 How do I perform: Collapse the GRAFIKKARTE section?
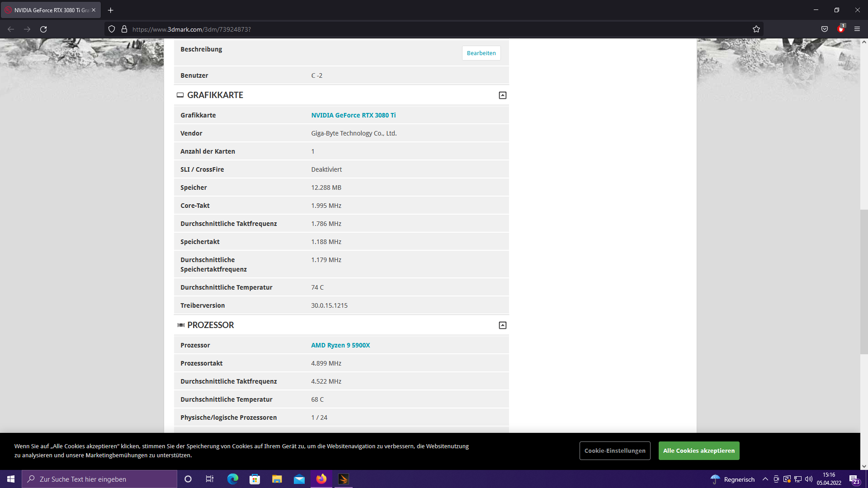coord(502,95)
